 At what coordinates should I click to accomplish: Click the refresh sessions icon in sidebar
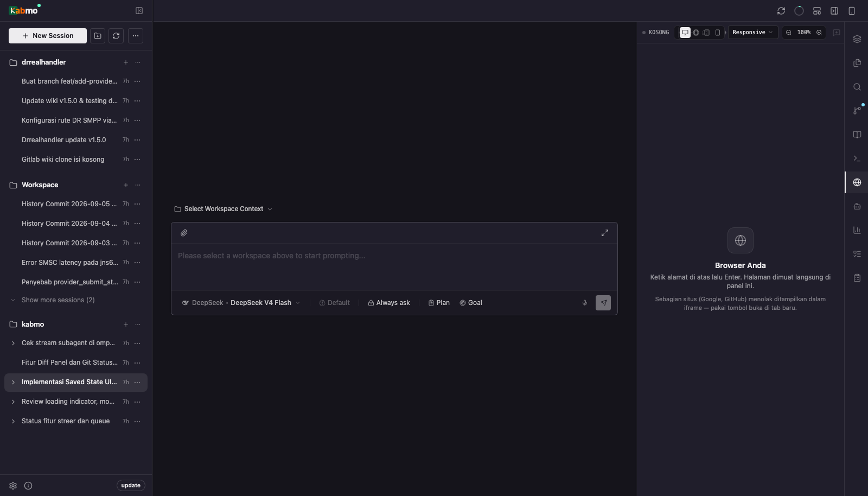tap(116, 36)
